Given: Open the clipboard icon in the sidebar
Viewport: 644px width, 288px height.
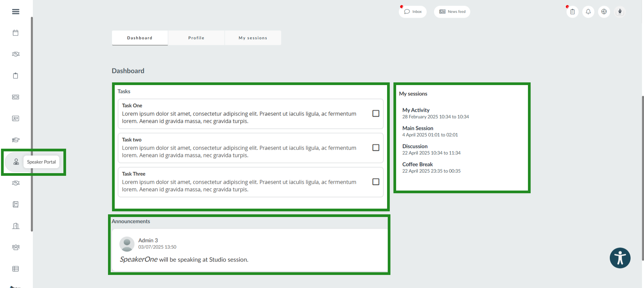Looking at the screenshot, I should [15, 75].
